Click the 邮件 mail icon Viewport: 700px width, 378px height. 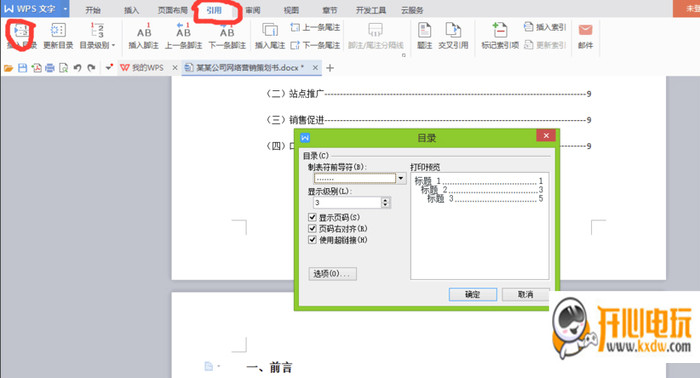click(585, 30)
